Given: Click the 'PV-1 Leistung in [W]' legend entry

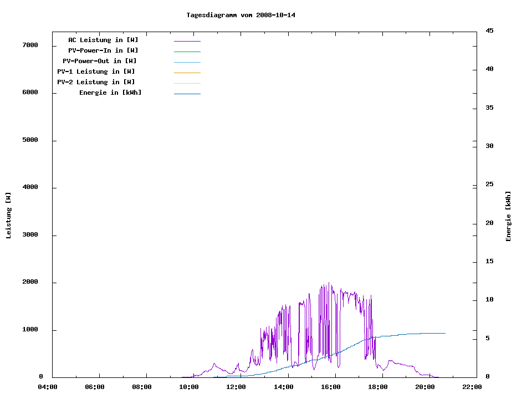Looking at the screenshot, I should click(x=96, y=71).
